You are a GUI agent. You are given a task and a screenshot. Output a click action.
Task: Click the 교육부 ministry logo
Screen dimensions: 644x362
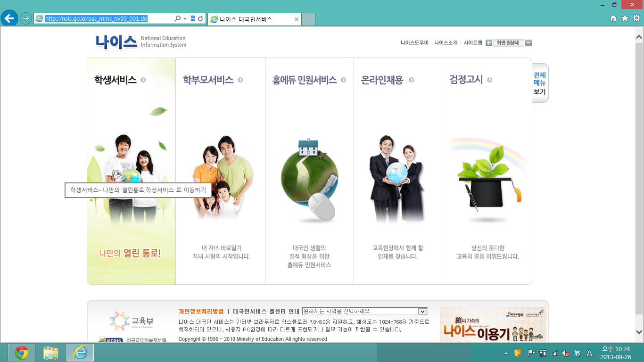[132, 321]
